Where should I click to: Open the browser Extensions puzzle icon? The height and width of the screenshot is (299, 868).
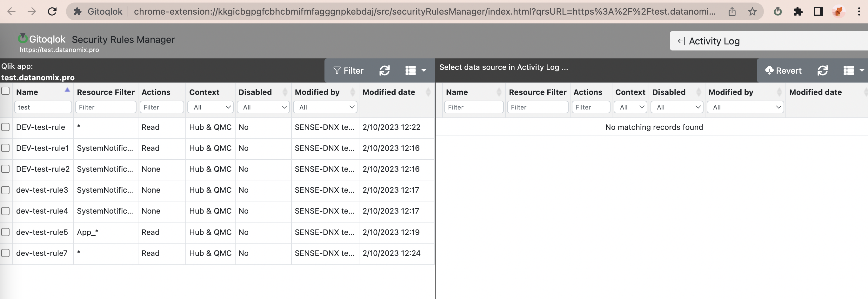[x=798, y=11]
